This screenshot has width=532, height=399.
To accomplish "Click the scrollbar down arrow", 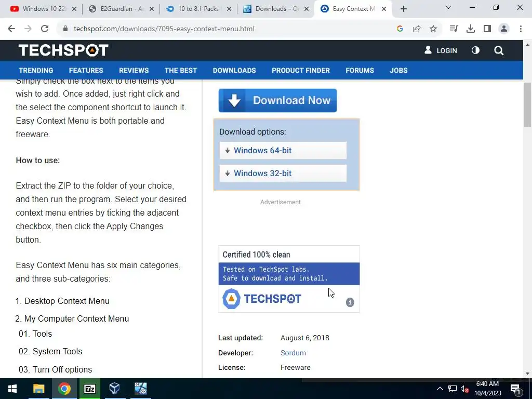I will (528, 374).
